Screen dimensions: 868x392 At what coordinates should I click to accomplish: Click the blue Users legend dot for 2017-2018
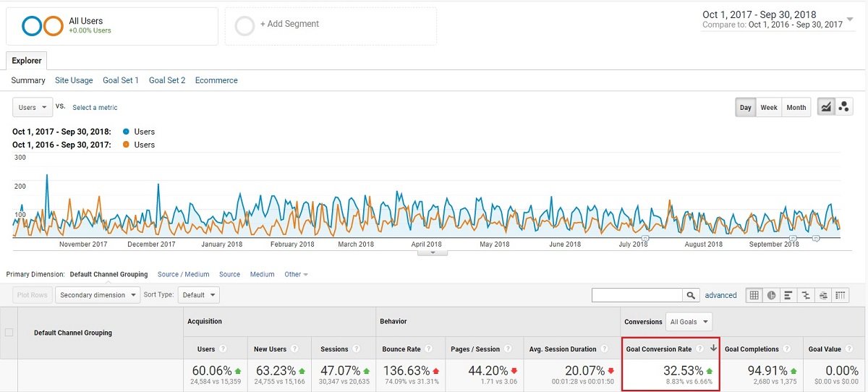point(127,132)
